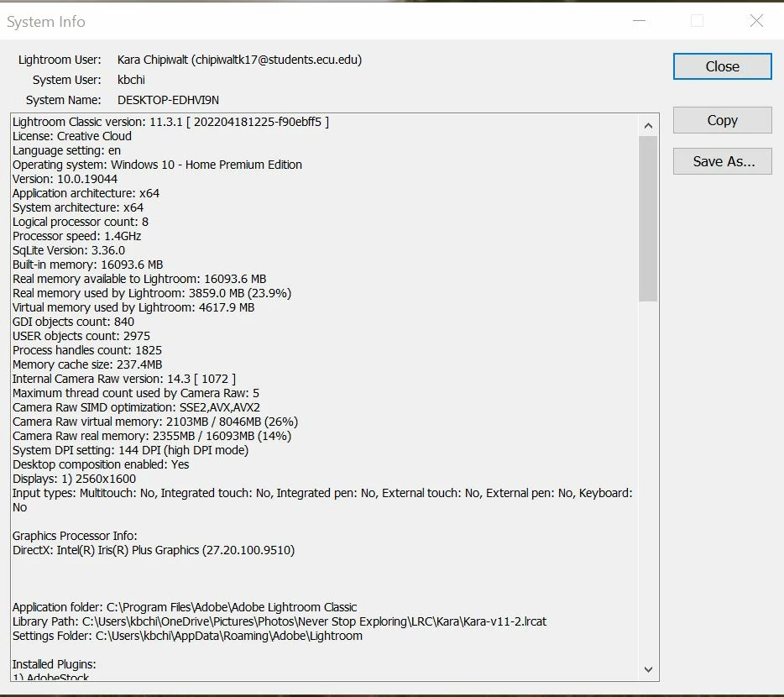Click the Operating system Windows 10 line
Image resolution: width=784 pixels, height=697 pixels.
pyautogui.click(x=157, y=165)
